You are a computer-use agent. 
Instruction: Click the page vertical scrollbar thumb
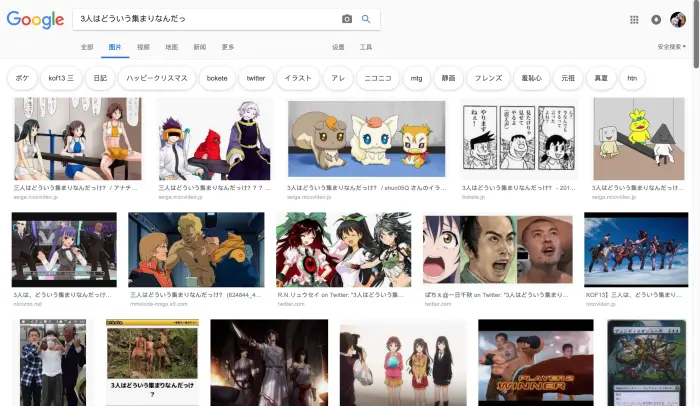696,34
